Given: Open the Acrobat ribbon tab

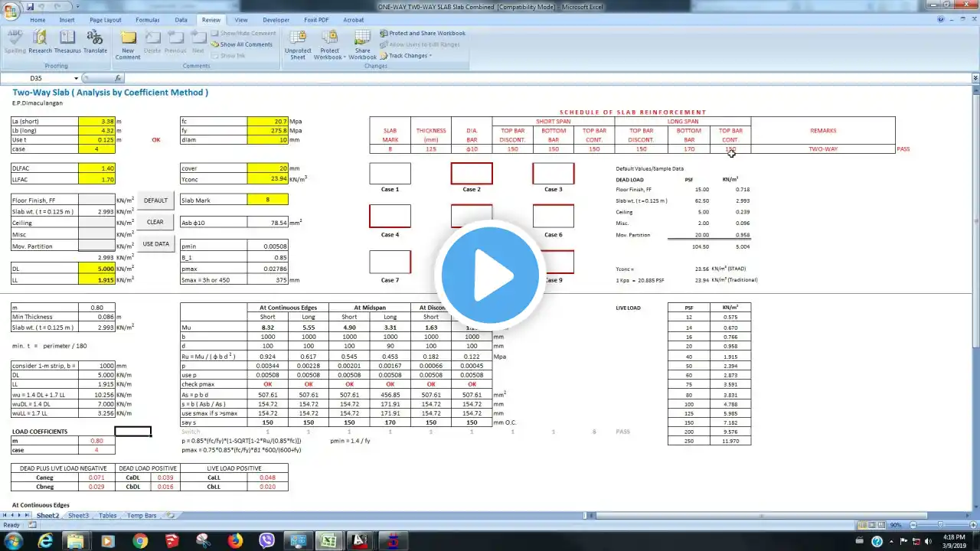Looking at the screenshot, I should click(353, 20).
